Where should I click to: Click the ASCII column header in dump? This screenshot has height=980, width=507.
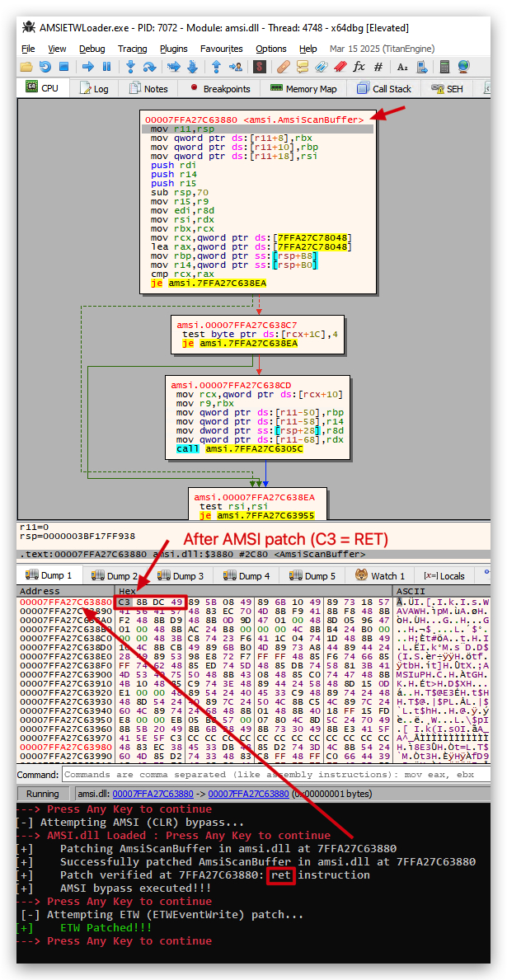(441, 591)
